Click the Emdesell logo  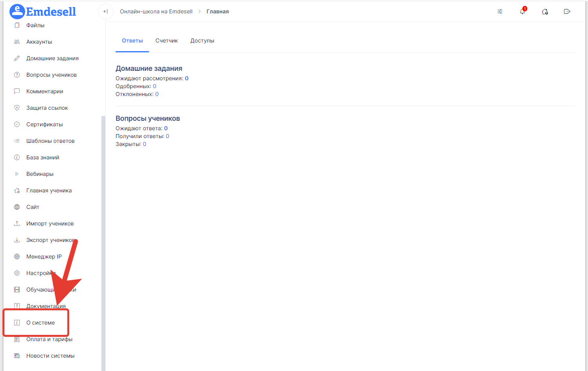click(43, 11)
